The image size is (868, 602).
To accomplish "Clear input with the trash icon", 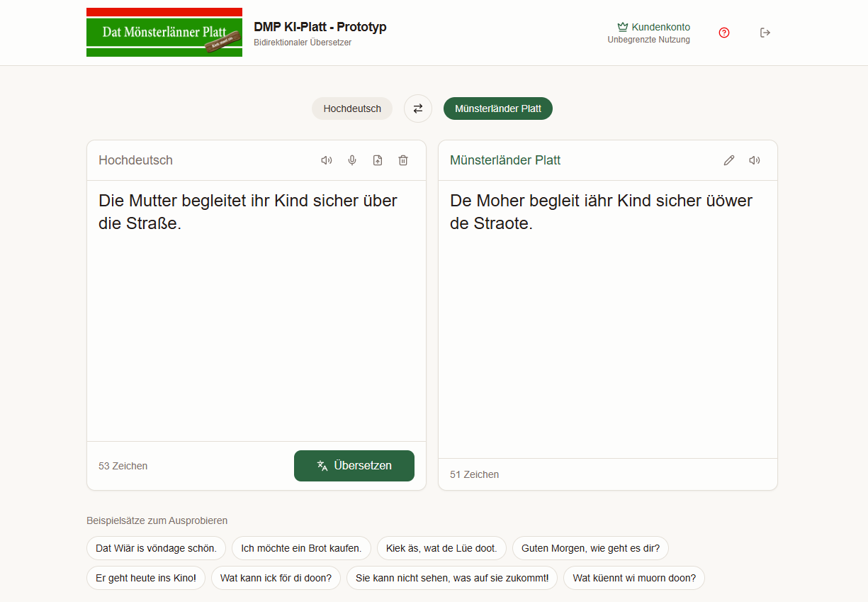I will (x=403, y=160).
